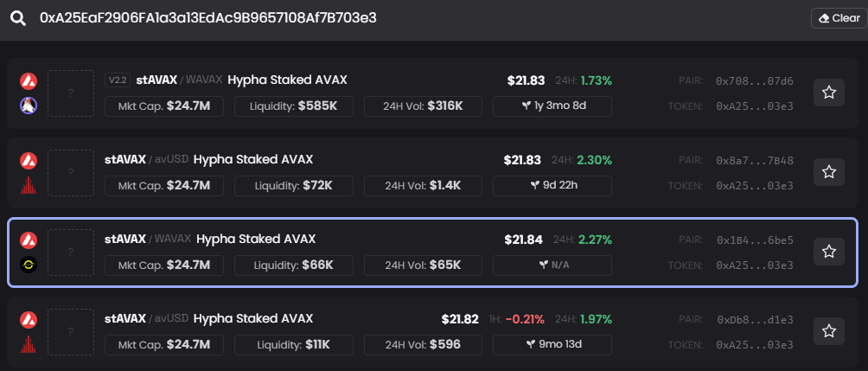Screen dimensions: 868x371
Task: Click the red bars DEX icon, $72K row
Action: (29, 185)
